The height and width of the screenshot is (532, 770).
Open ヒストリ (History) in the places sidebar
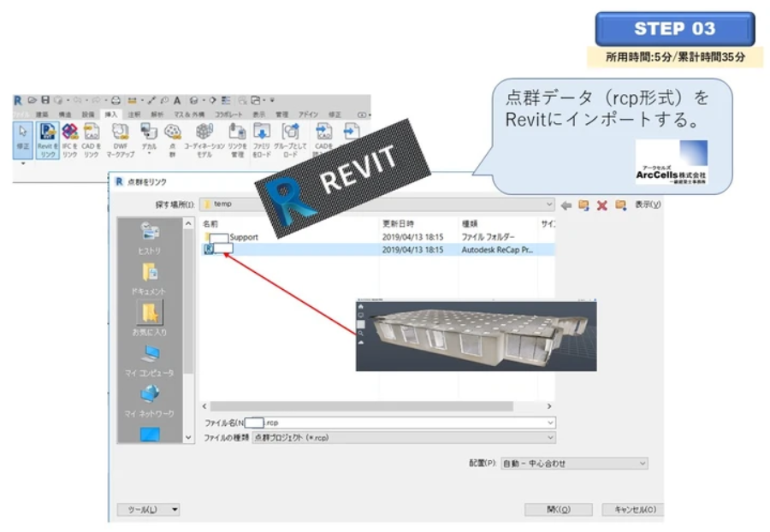[149, 239]
